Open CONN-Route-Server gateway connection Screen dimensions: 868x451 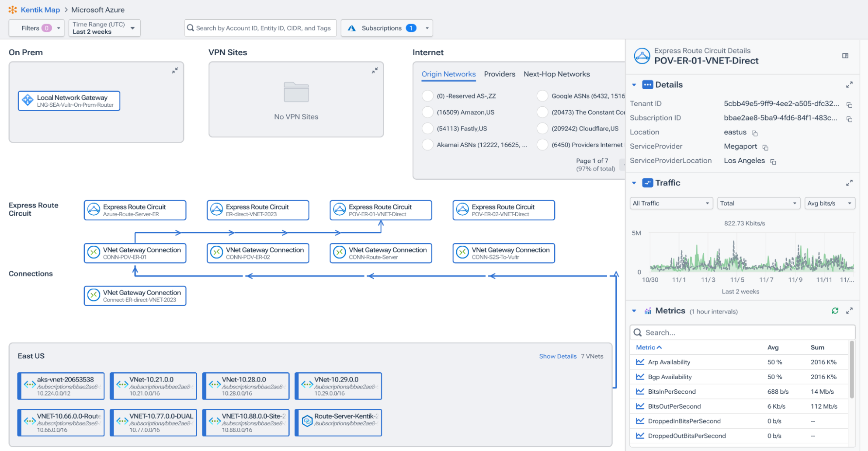(x=381, y=253)
